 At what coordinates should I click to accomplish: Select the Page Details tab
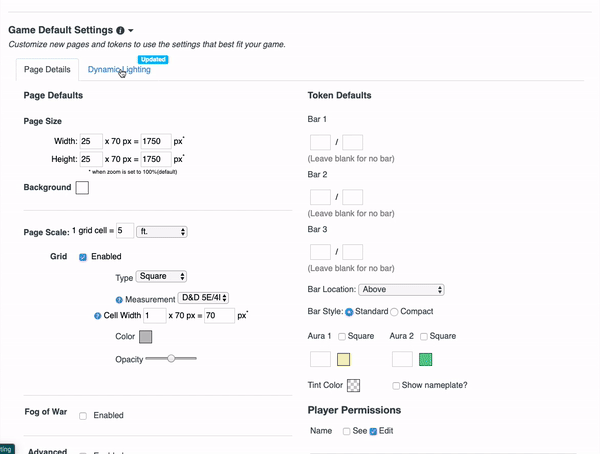tap(47, 70)
